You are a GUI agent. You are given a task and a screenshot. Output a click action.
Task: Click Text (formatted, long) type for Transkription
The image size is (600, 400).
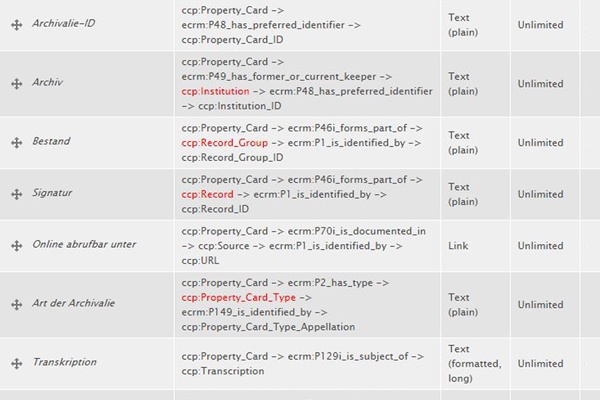point(474,364)
